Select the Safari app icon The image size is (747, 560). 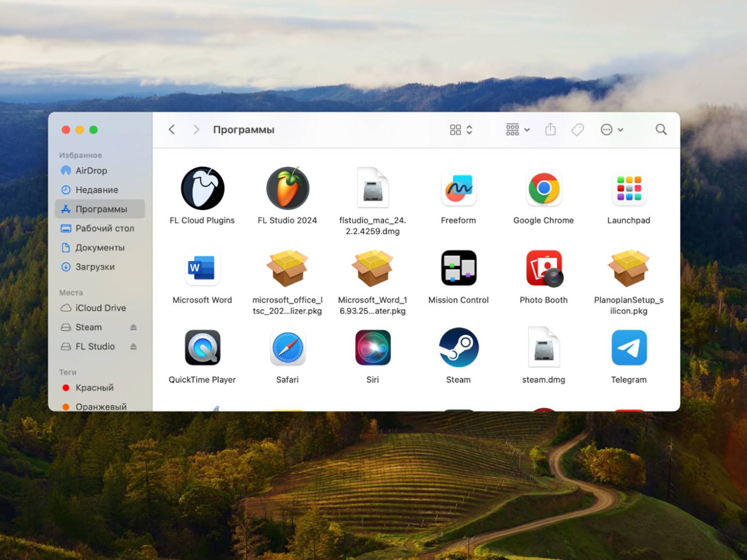pyautogui.click(x=288, y=348)
